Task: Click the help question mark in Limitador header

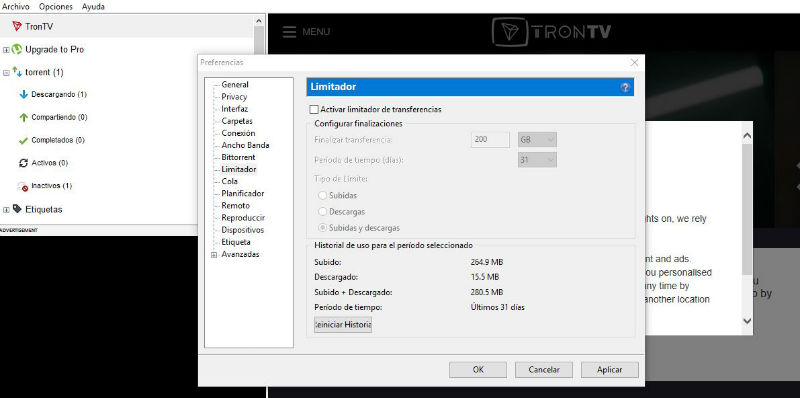Action: coord(626,87)
